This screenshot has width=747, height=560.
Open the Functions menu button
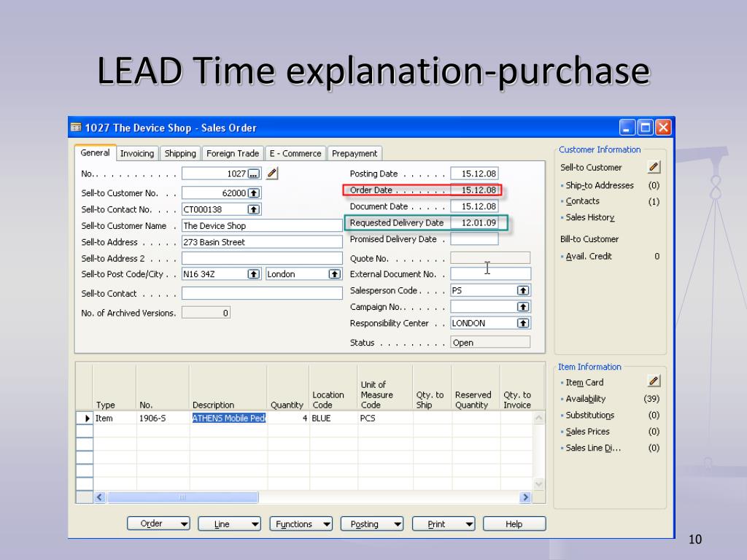click(x=301, y=524)
